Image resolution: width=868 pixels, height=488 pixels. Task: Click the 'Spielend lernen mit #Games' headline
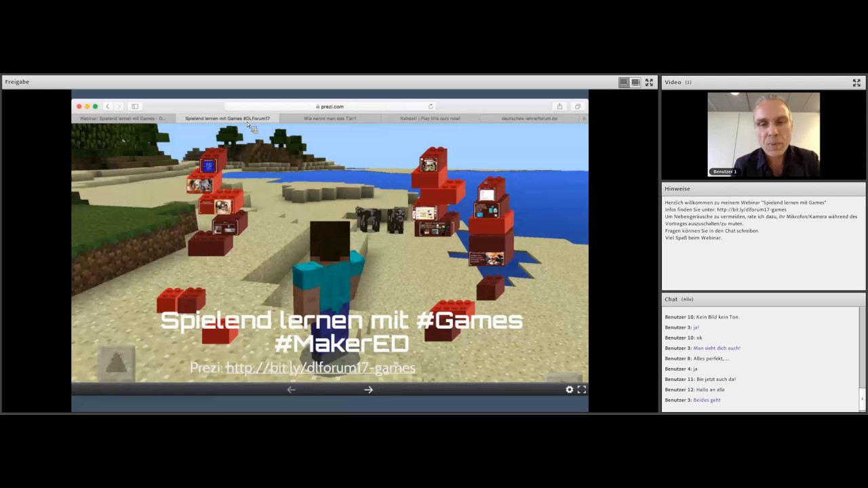click(x=341, y=321)
